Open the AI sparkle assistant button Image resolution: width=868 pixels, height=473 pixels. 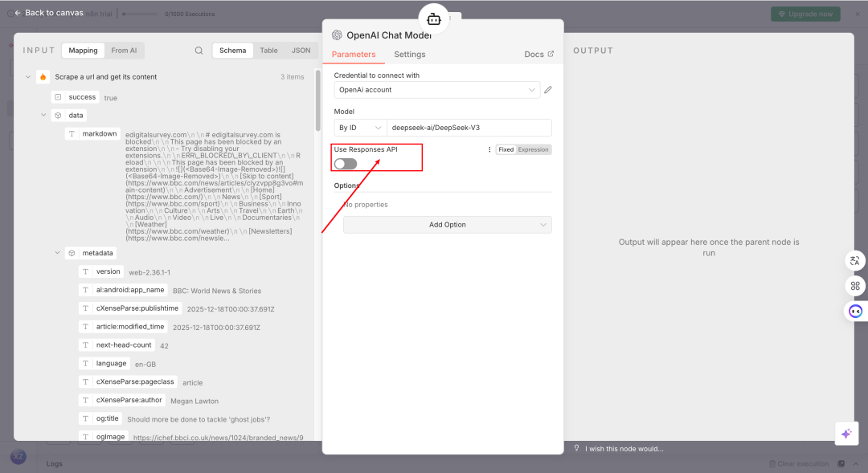(846, 433)
